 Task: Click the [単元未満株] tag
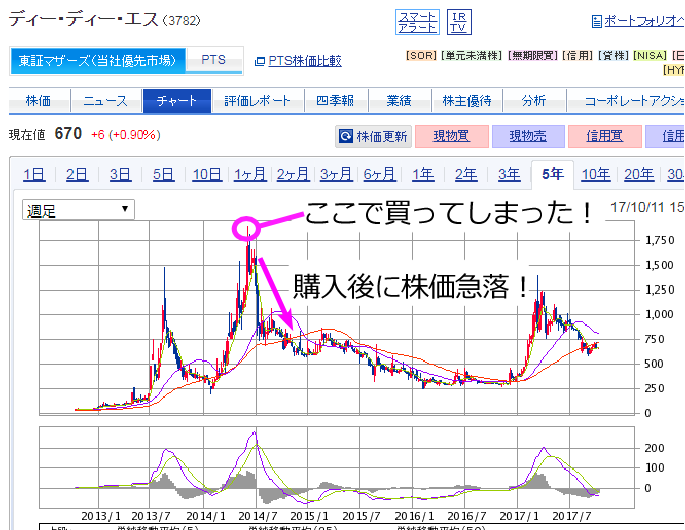click(471, 55)
